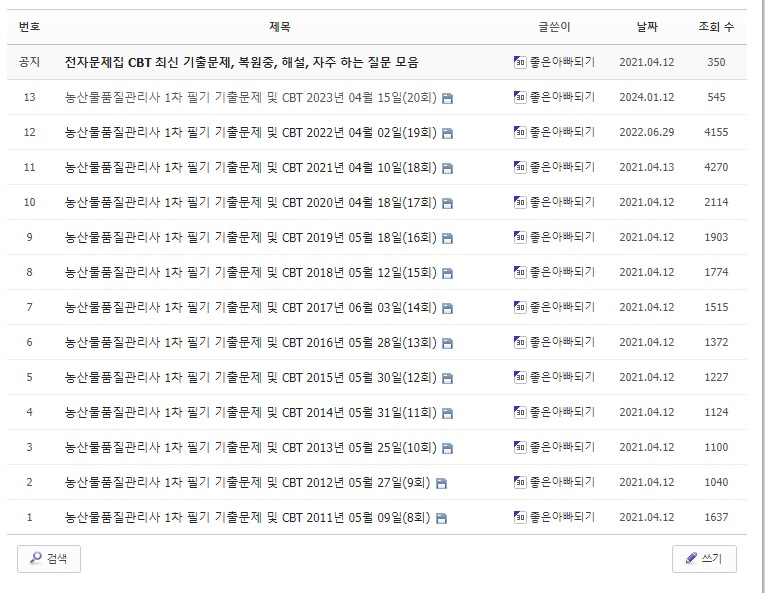Click the author level icon on row 7

tap(520, 307)
